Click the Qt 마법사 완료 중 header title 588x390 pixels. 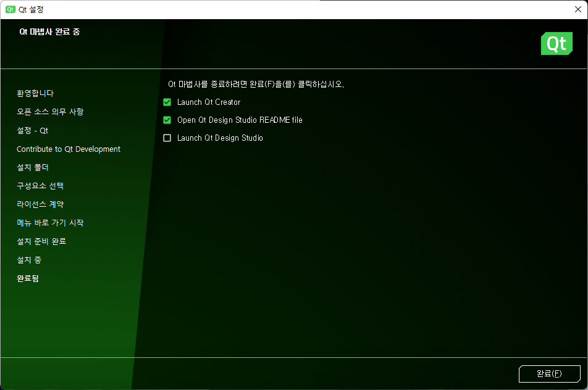click(x=49, y=32)
